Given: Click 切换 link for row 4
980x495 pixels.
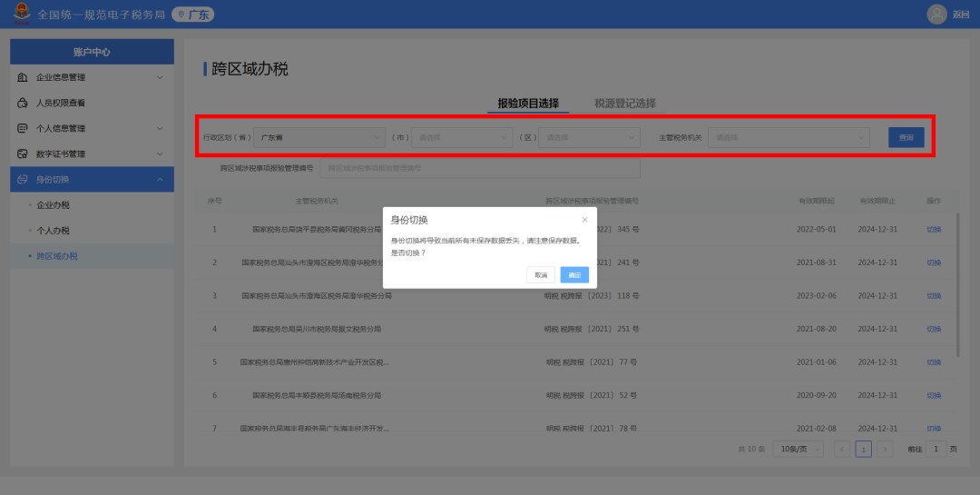Looking at the screenshot, I should [934, 329].
